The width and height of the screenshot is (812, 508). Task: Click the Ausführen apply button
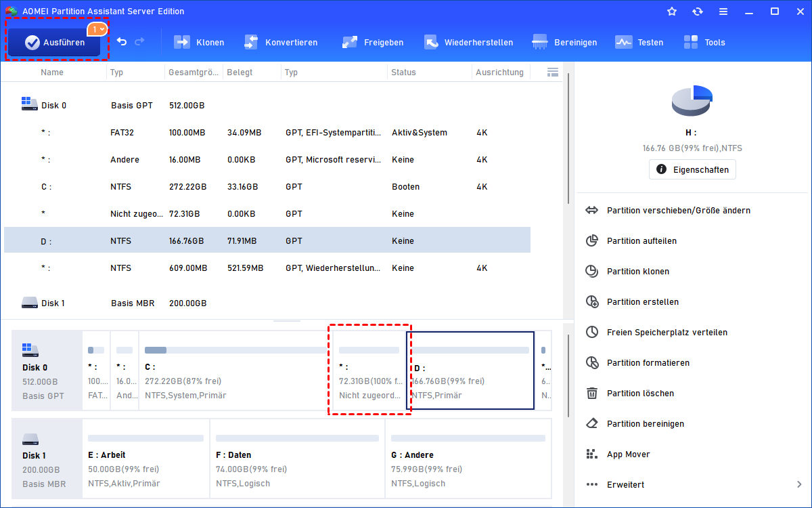pyautogui.click(x=54, y=42)
